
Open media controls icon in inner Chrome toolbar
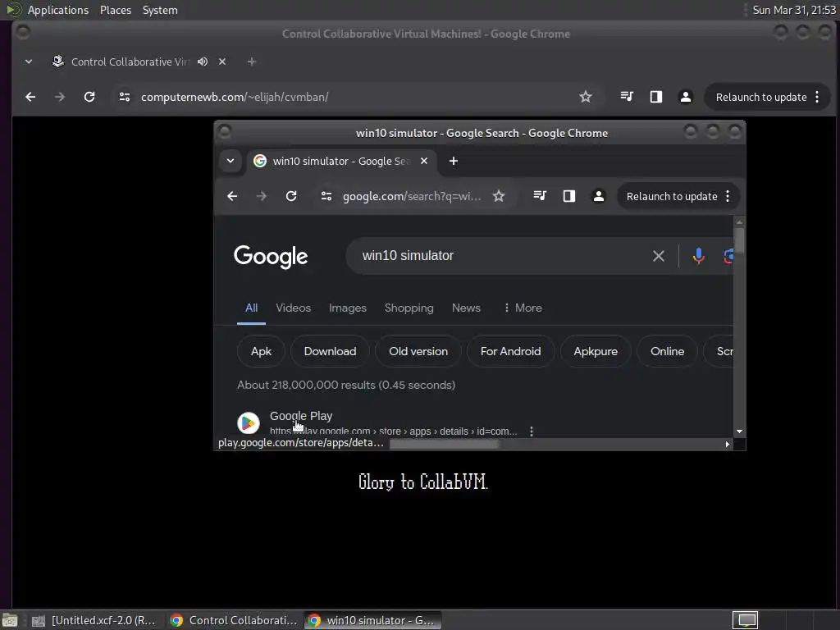(540, 196)
